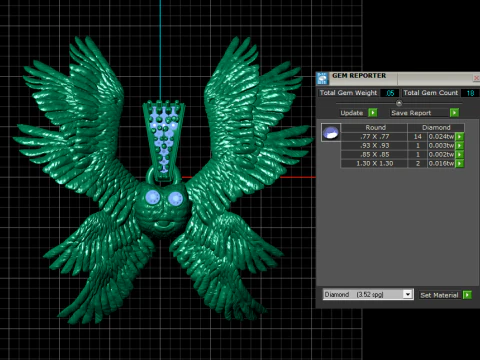Click the Set Material button
Screen dimensions: 480x360
coord(439,295)
